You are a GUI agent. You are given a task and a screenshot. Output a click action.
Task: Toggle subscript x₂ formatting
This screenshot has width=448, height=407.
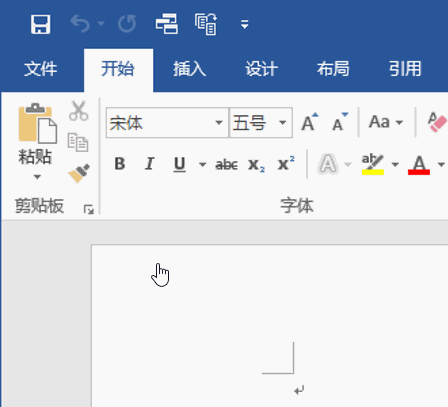[256, 165]
